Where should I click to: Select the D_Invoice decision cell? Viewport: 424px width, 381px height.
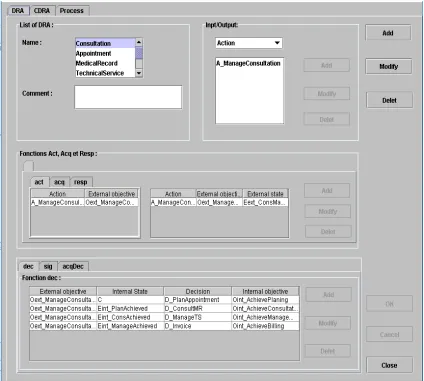coord(198,326)
